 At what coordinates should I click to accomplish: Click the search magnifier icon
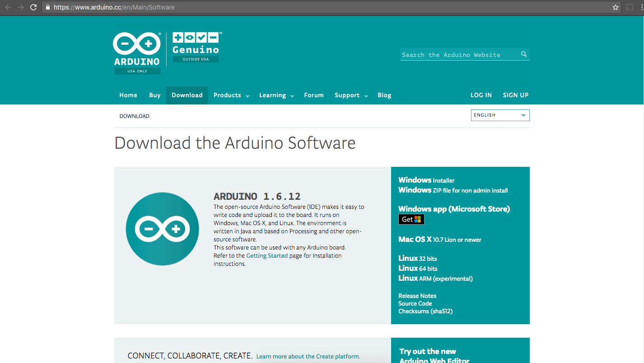click(x=524, y=54)
